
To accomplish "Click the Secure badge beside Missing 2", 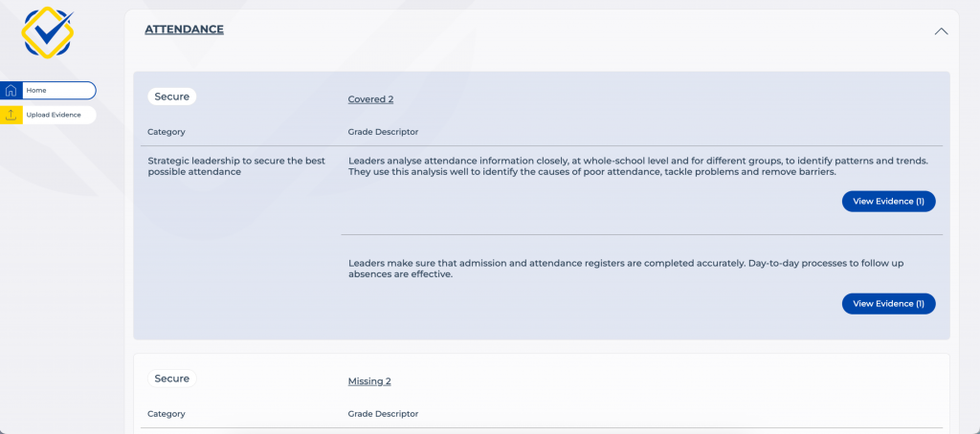I will [172, 379].
